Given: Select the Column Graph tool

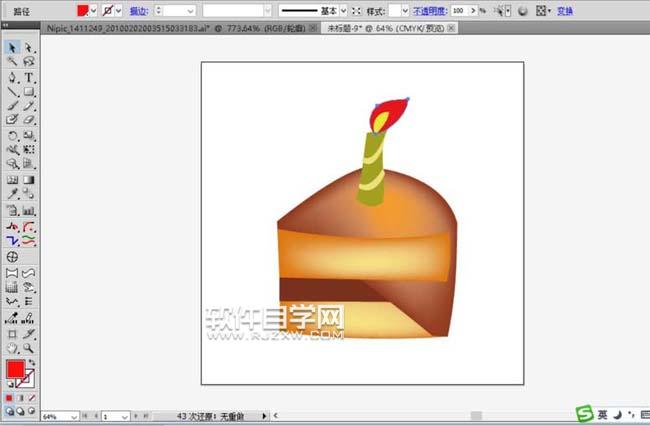Looking at the screenshot, I should [29, 211].
